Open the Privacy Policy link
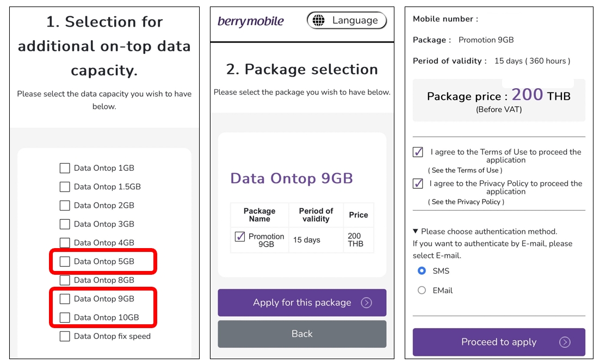This screenshot has width=600, height=364. click(467, 201)
